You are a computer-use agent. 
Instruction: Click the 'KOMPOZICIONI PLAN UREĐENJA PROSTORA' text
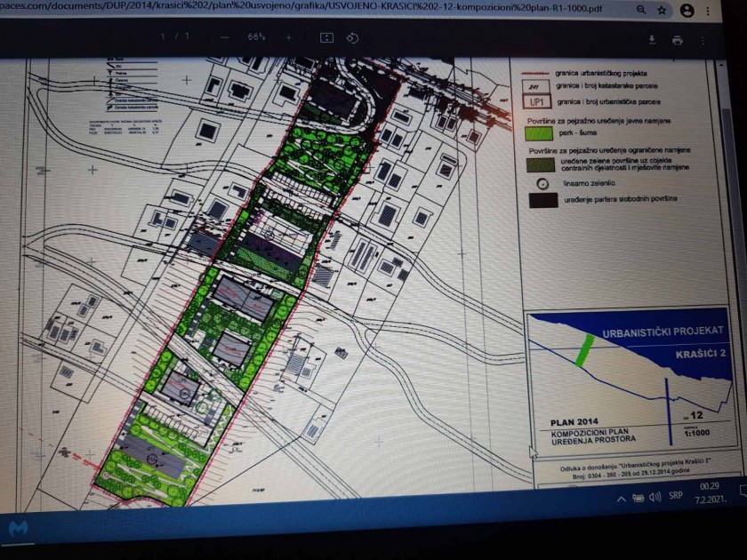click(x=593, y=436)
